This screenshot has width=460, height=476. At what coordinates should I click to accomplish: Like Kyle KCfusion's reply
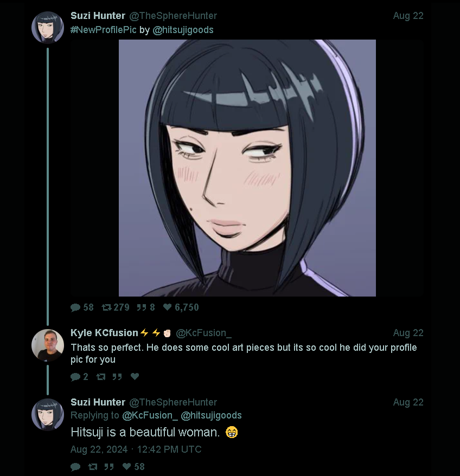tap(135, 376)
